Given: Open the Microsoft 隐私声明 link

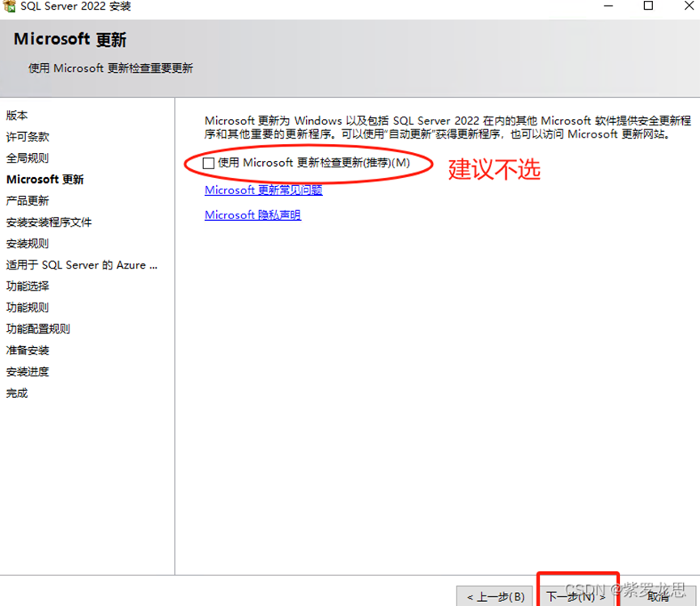Looking at the screenshot, I should point(252,215).
